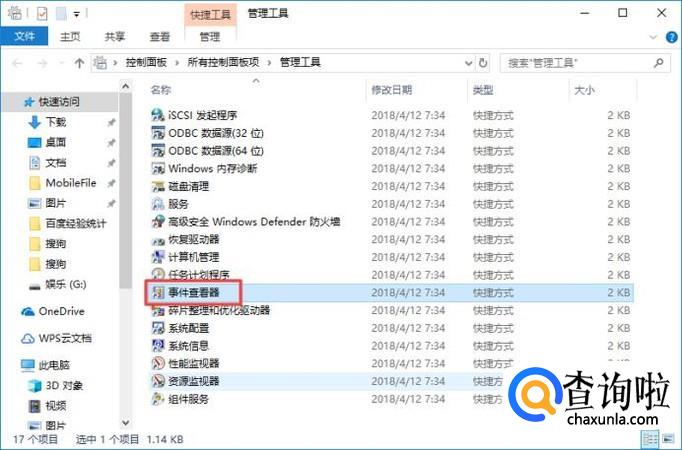Go up one folder level arrow
Image resolution: width=682 pixels, height=450 pixels.
(79, 63)
